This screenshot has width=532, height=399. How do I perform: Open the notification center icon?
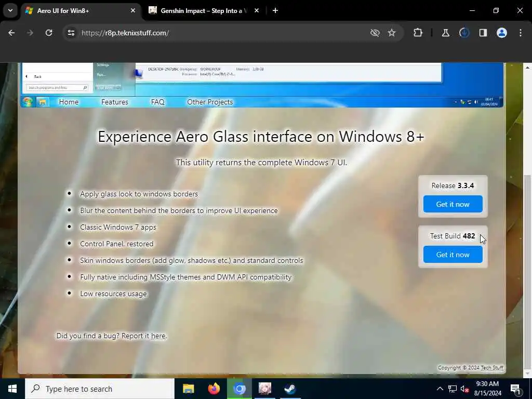click(x=515, y=389)
